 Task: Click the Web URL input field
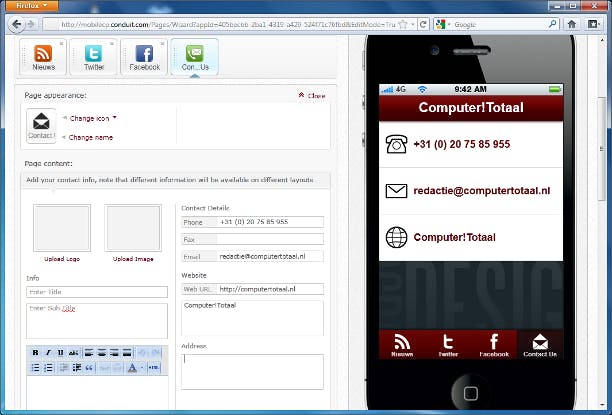tap(270, 289)
